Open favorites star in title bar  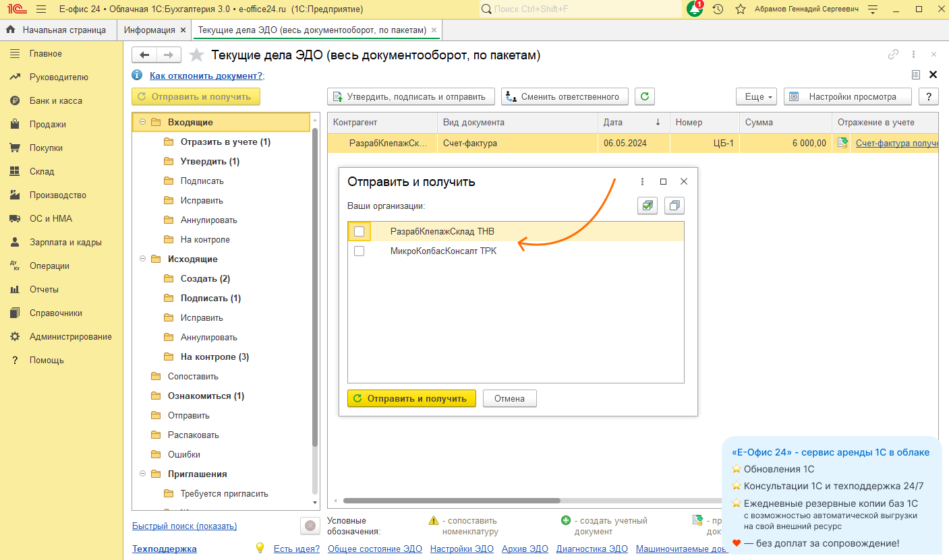[741, 9]
